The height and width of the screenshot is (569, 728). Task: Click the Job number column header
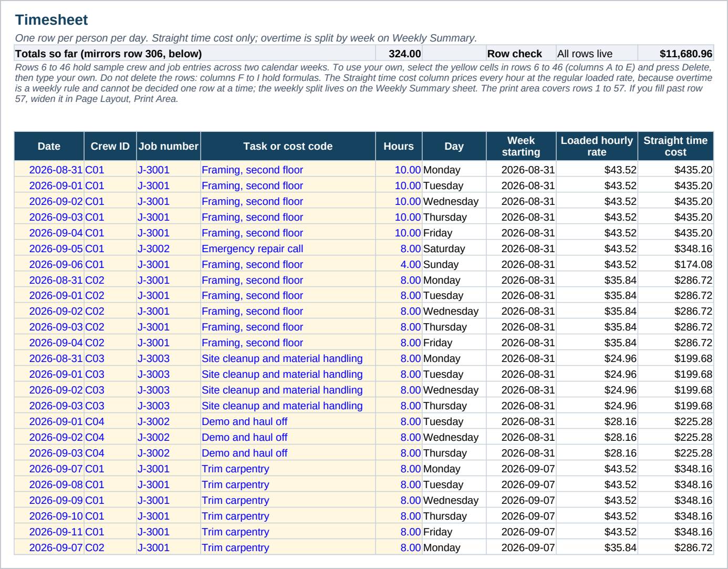pyautogui.click(x=169, y=146)
